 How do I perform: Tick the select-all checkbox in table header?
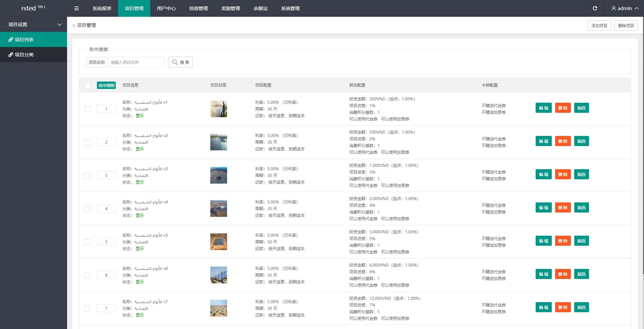tap(87, 85)
